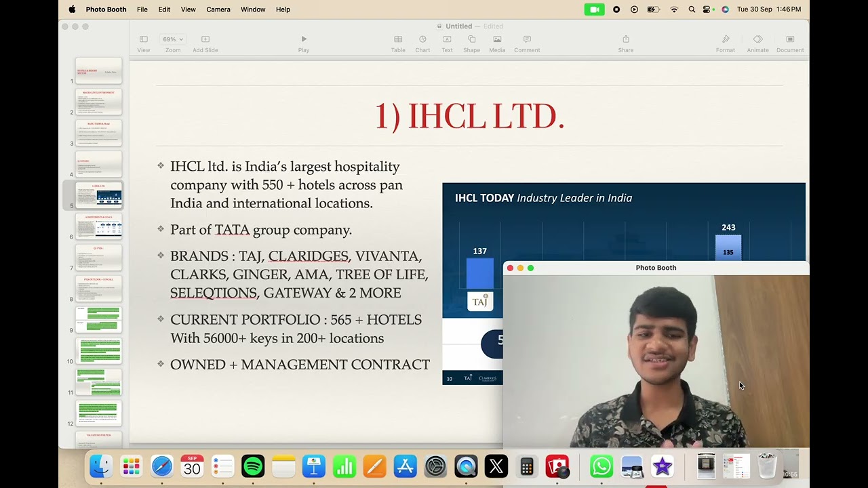This screenshot has width=868, height=488.
Task: Click the Keynote icon in the Dock
Action: [314, 466]
